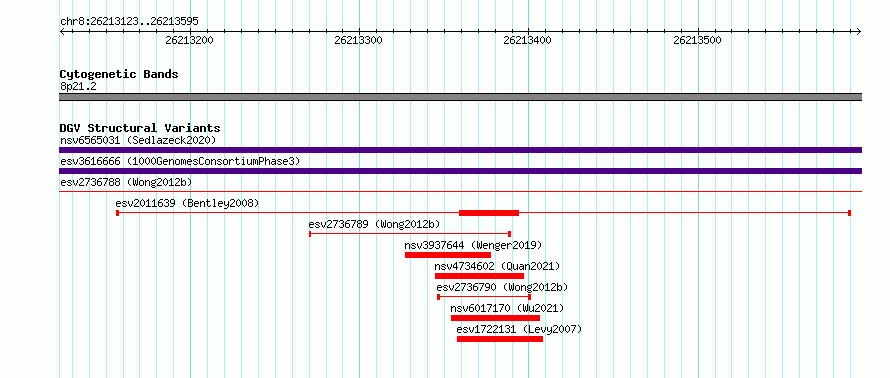The height and width of the screenshot is (378, 890).
Task: Click the DGV Structural Variants track title
Action: (140, 128)
